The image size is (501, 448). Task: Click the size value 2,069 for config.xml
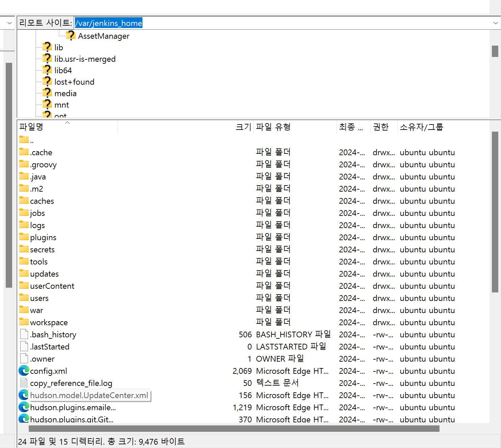coord(242,371)
